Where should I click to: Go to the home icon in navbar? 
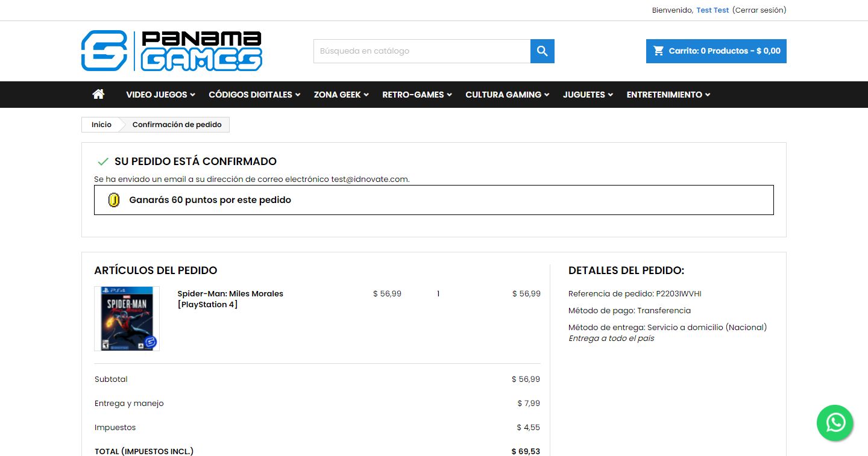click(x=98, y=94)
